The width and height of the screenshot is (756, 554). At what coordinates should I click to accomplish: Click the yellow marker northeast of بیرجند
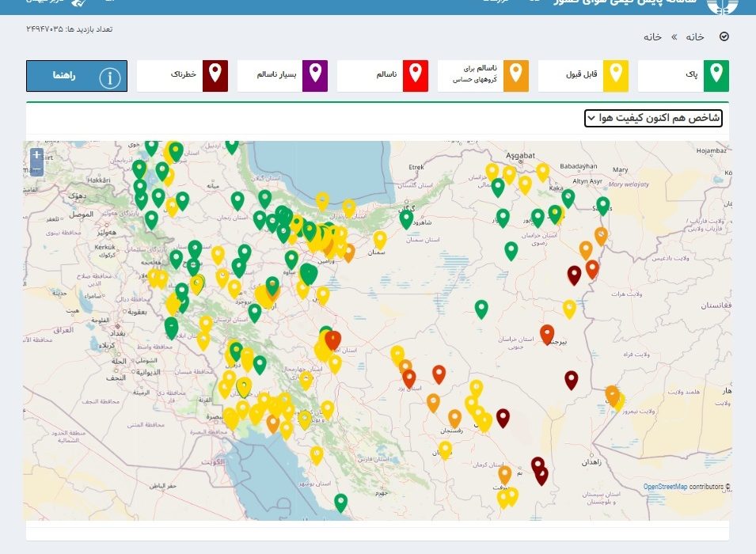569,309
